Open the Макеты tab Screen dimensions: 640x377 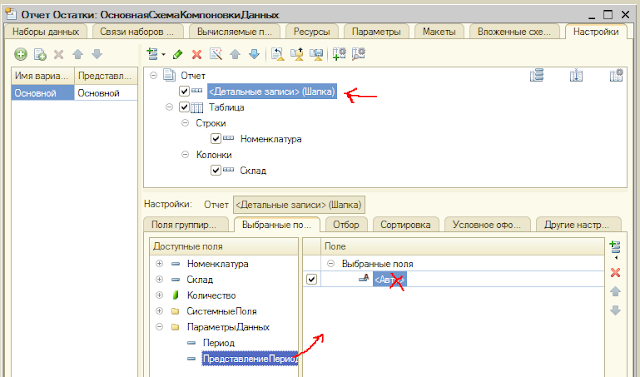tap(439, 31)
